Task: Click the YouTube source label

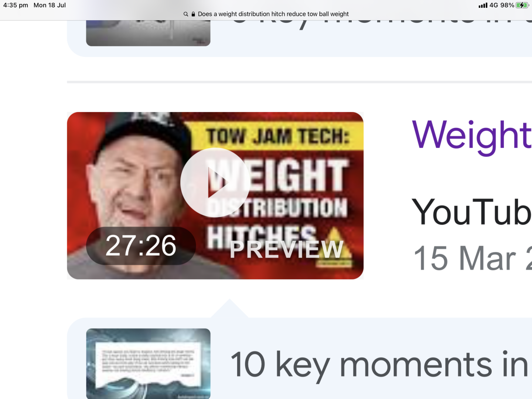Action: pos(472,212)
